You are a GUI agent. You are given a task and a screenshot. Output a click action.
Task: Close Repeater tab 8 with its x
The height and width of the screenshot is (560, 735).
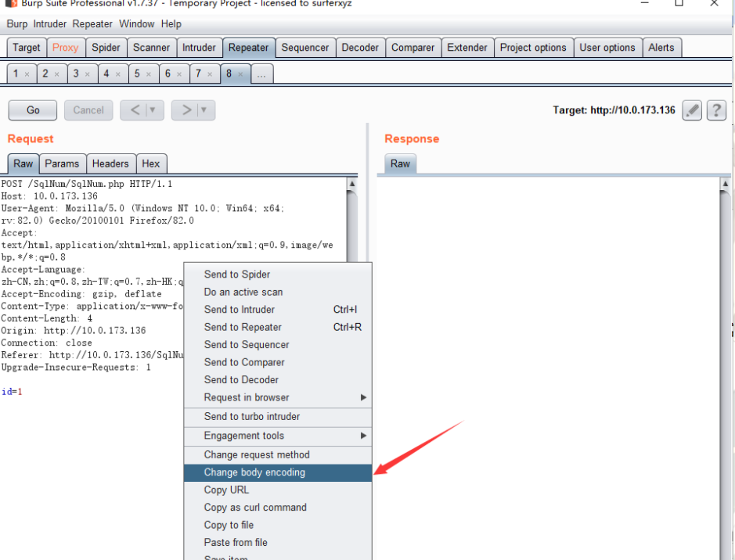[240, 74]
